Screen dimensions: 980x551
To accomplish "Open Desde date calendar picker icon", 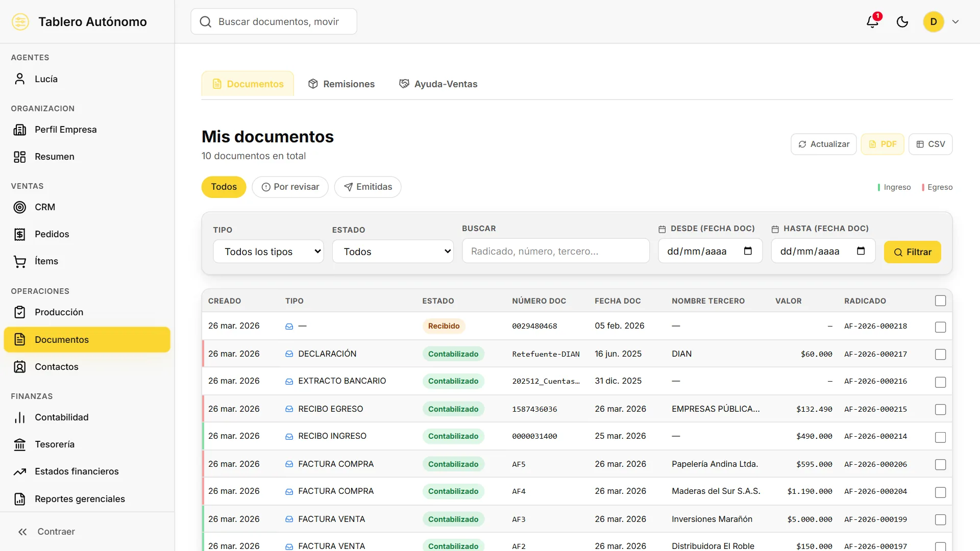I will pos(748,251).
